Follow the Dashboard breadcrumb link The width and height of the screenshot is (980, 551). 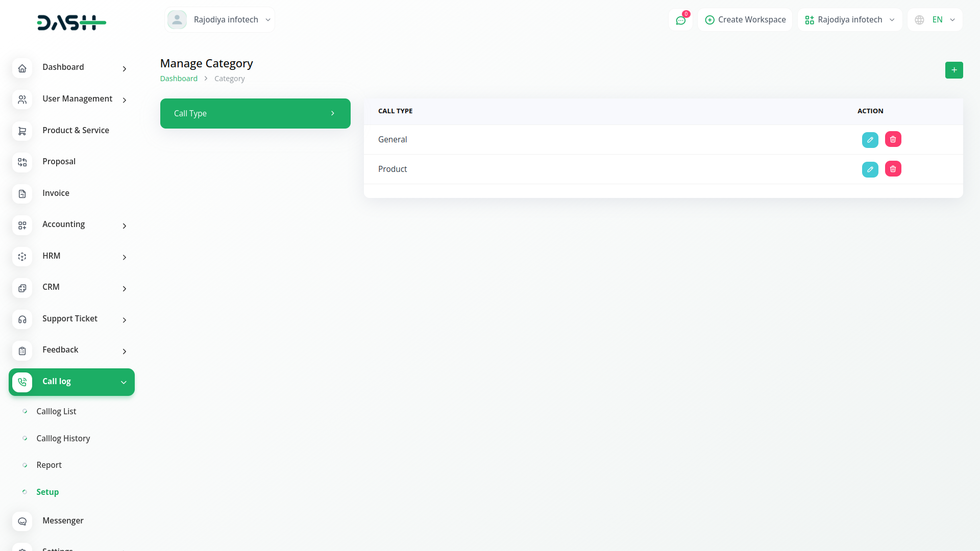pos(179,79)
